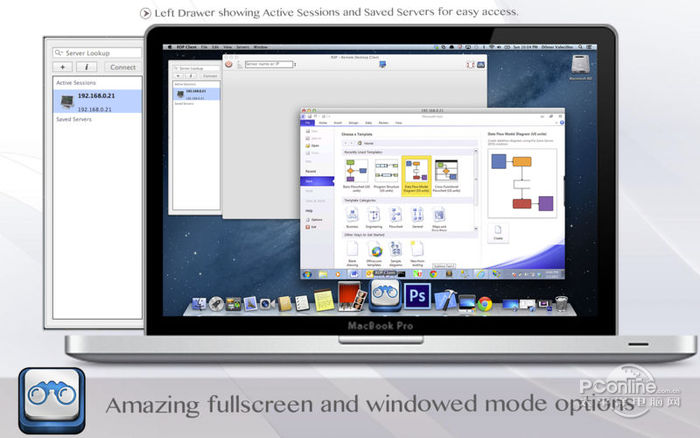Click the Create button in Visio preview
The image size is (700, 438).
[498, 232]
